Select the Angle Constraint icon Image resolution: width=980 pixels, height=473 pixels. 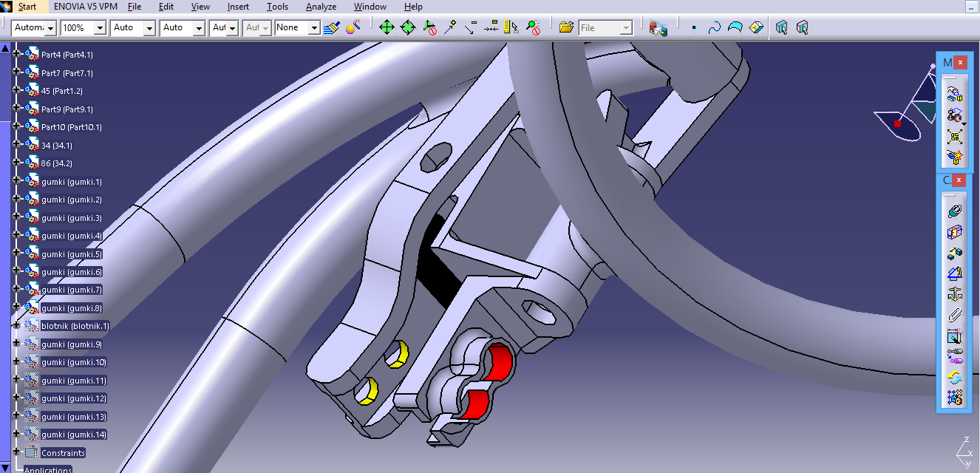pos(954,274)
